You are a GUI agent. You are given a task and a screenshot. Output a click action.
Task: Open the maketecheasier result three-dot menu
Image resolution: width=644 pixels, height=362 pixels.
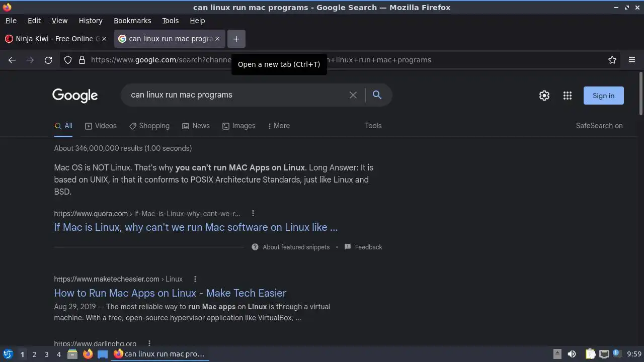[195, 279]
